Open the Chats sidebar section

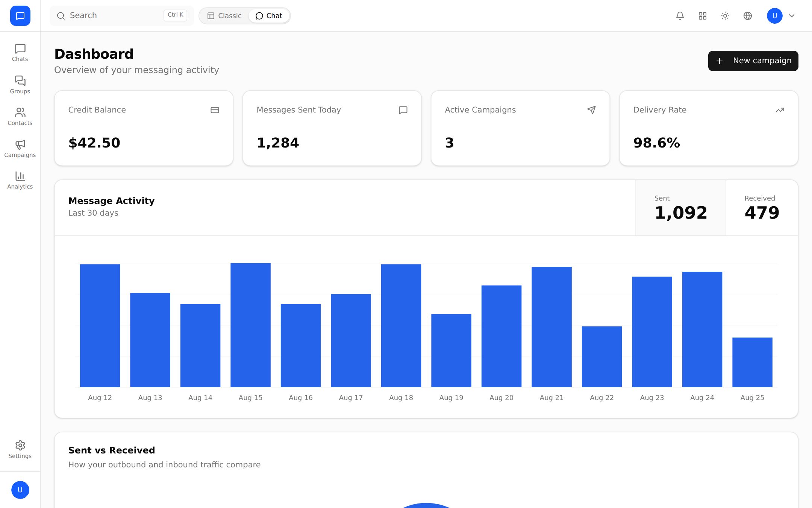[x=20, y=53]
